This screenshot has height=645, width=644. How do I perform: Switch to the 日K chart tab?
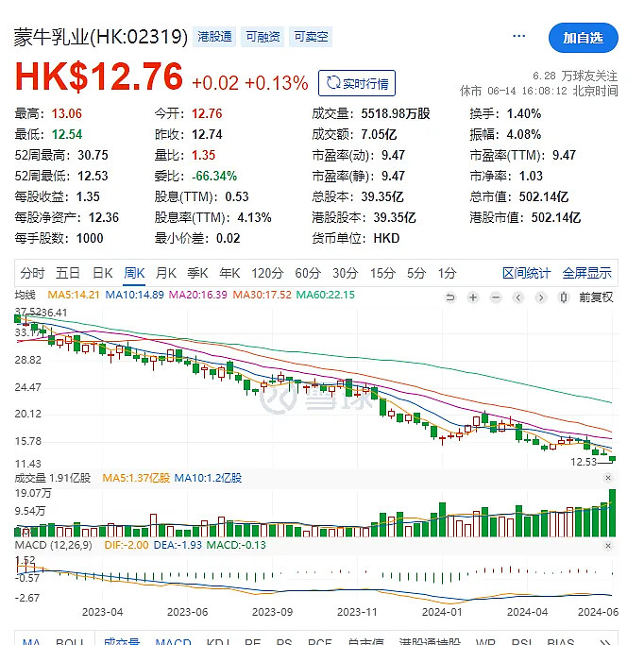pos(102,273)
